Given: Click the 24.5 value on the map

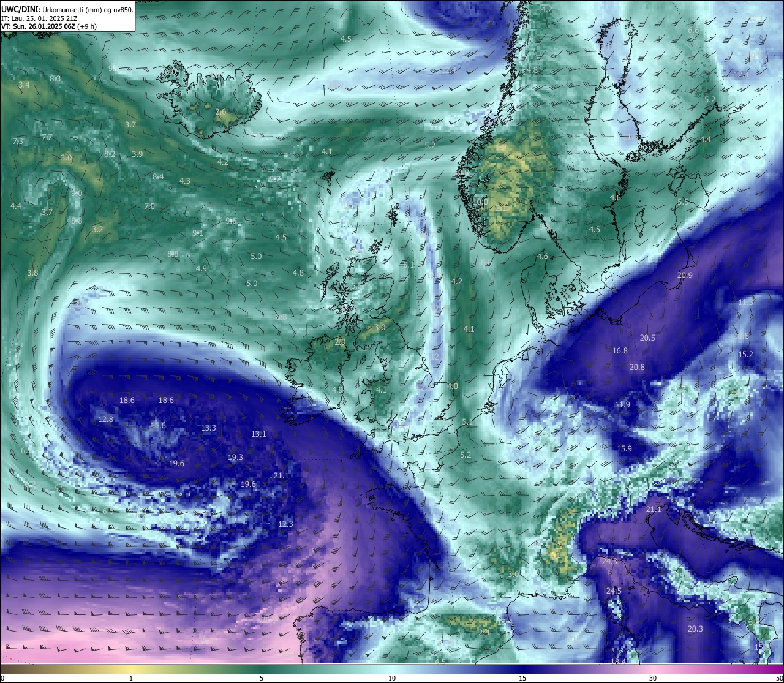Looking at the screenshot, I should 614,591.
